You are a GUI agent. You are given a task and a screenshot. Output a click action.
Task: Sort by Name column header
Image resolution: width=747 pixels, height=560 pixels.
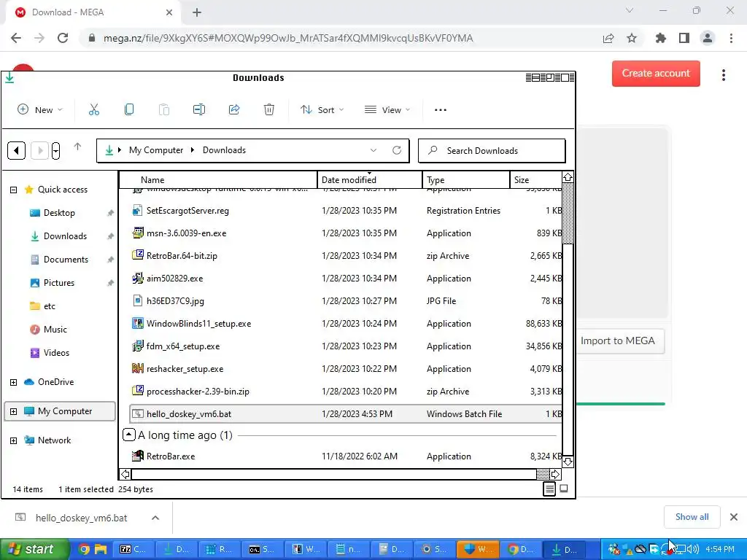coord(218,180)
